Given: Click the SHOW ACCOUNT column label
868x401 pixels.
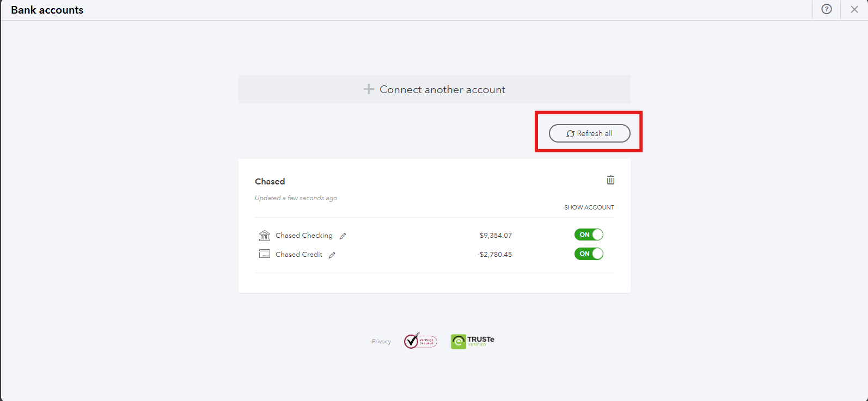Looking at the screenshot, I should [x=589, y=207].
